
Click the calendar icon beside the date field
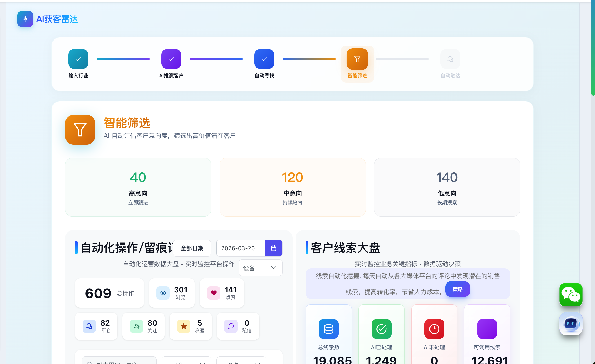coord(274,248)
